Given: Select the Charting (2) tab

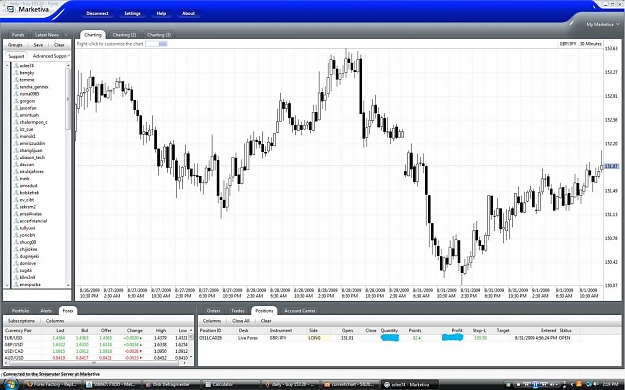Looking at the screenshot, I should [x=124, y=35].
